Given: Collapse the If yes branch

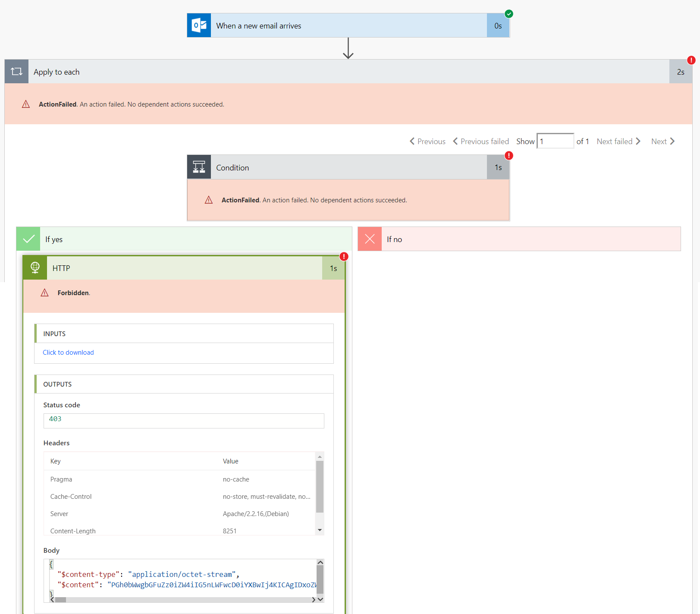Looking at the screenshot, I should pos(184,239).
